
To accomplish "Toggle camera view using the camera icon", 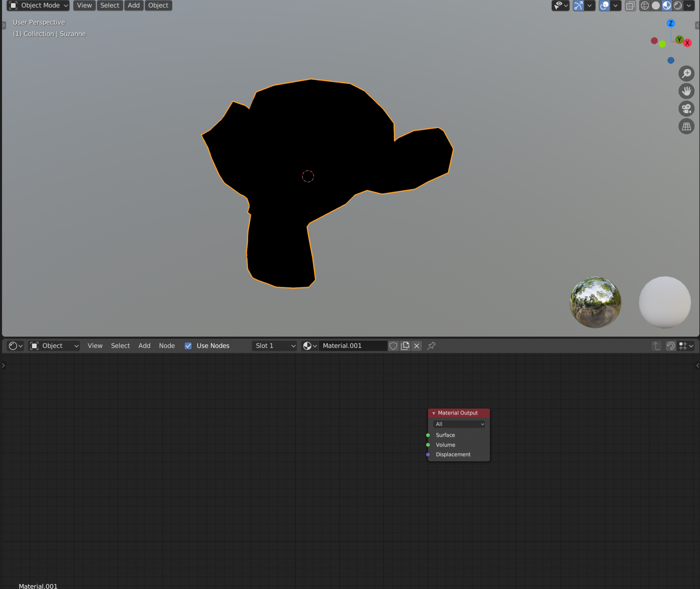I will (687, 109).
